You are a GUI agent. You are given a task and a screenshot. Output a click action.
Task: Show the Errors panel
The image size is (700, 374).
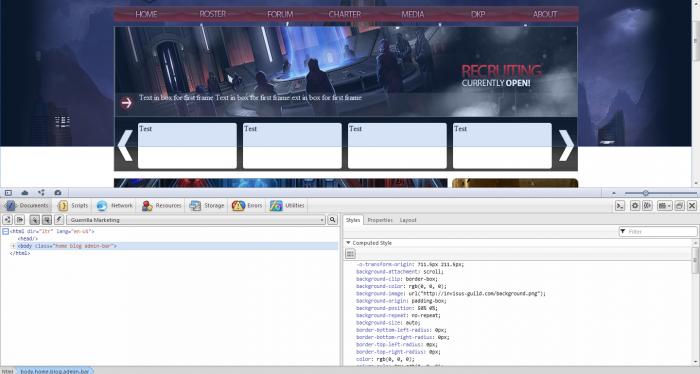tap(247, 206)
